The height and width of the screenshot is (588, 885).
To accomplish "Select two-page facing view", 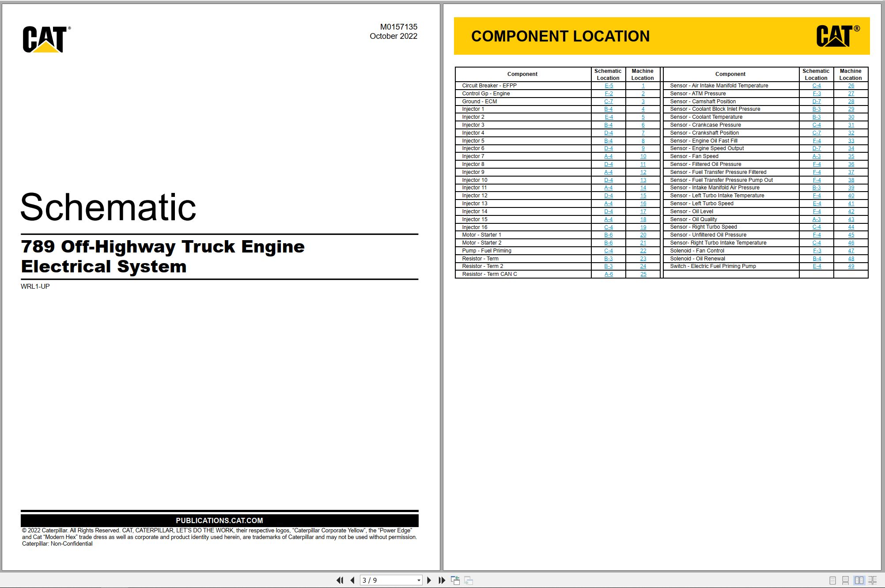I will 859,580.
